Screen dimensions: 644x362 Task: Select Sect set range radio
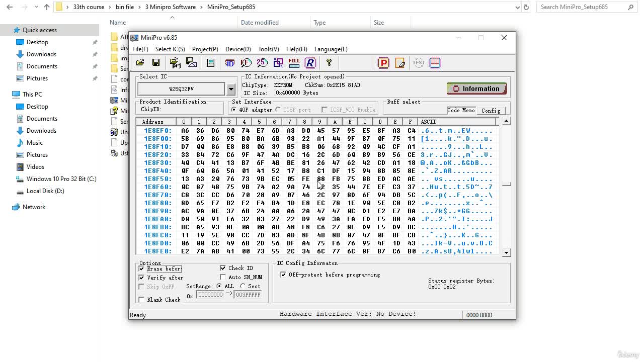point(243,286)
